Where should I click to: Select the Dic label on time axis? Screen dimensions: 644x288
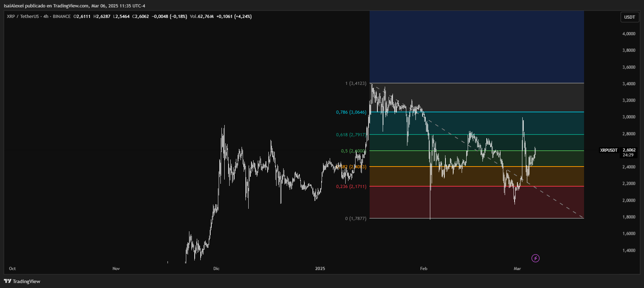[216, 269]
